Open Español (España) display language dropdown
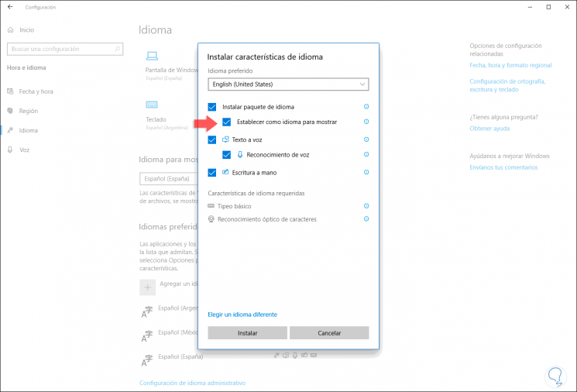The height and width of the screenshot is (392, 577). click(169, 178)
